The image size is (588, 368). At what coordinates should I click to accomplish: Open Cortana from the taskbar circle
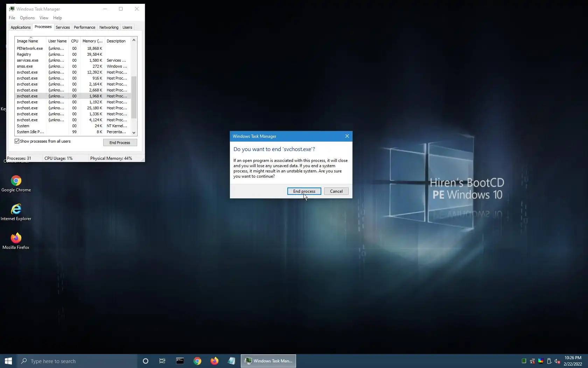(x=146, y=361)
